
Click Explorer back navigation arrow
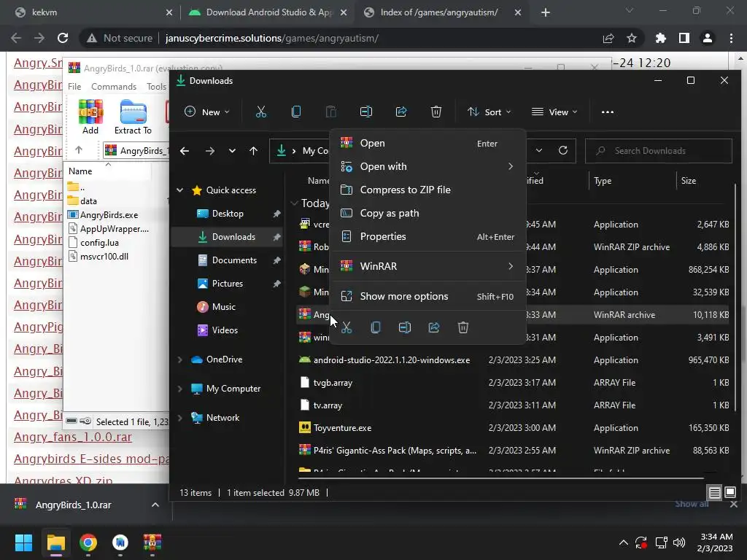pyautogui.click(x=185, y=151)
